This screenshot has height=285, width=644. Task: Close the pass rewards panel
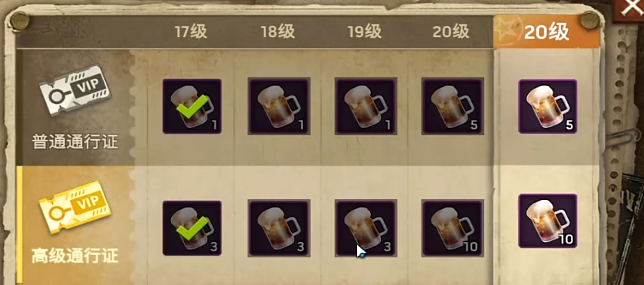629,9
